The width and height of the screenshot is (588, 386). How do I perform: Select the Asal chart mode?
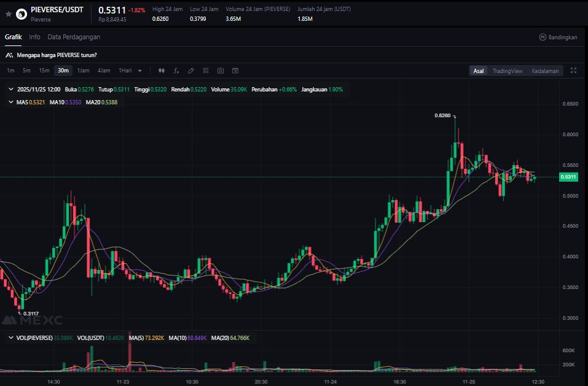point(478,71)
